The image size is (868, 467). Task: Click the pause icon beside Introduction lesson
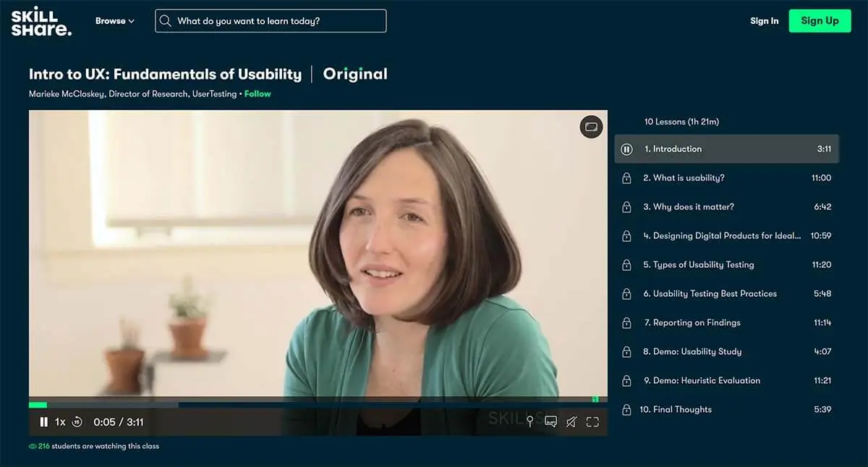(x=627, y=149)
